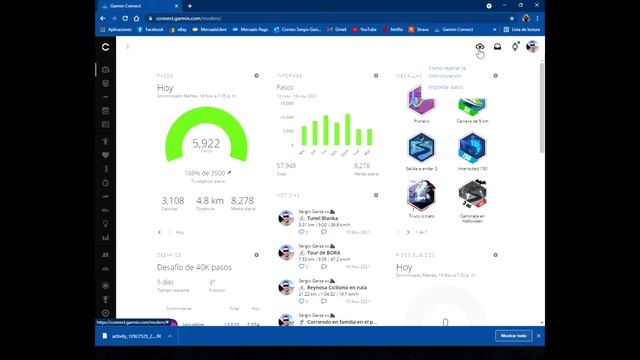Open the Lista de lectura reading list
The height and width of the screenshot is (360, 640).
(522, 29)
